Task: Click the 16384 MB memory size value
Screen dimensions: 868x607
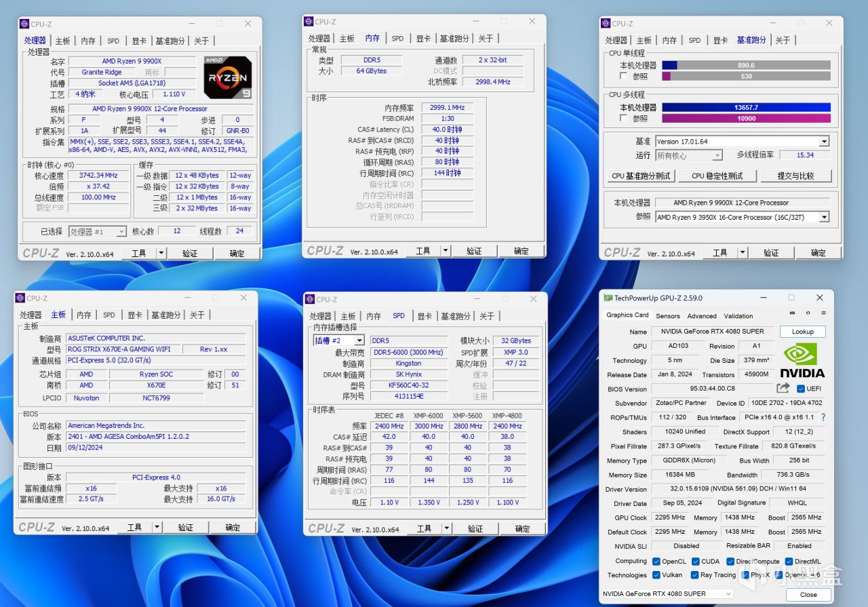Action: tap(681, 475)
